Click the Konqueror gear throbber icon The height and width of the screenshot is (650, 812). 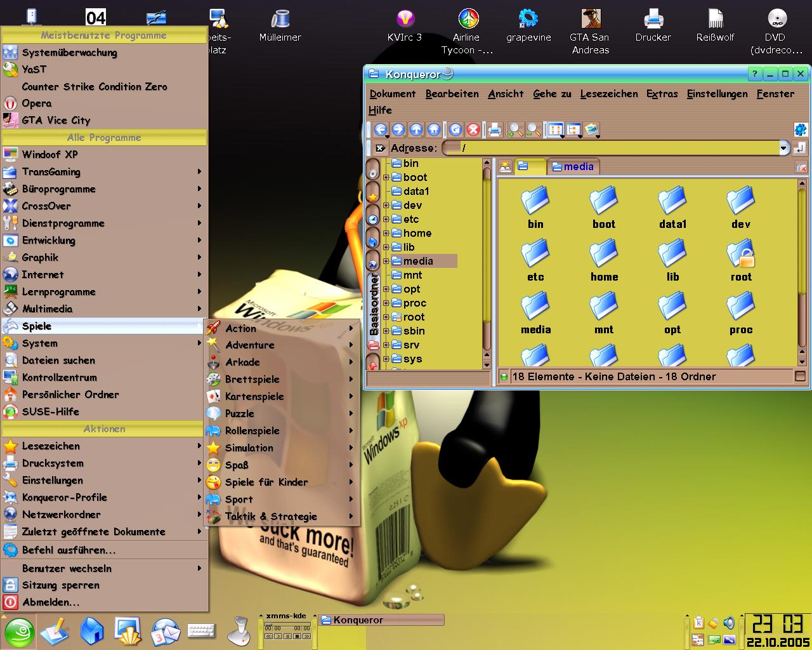801,129
